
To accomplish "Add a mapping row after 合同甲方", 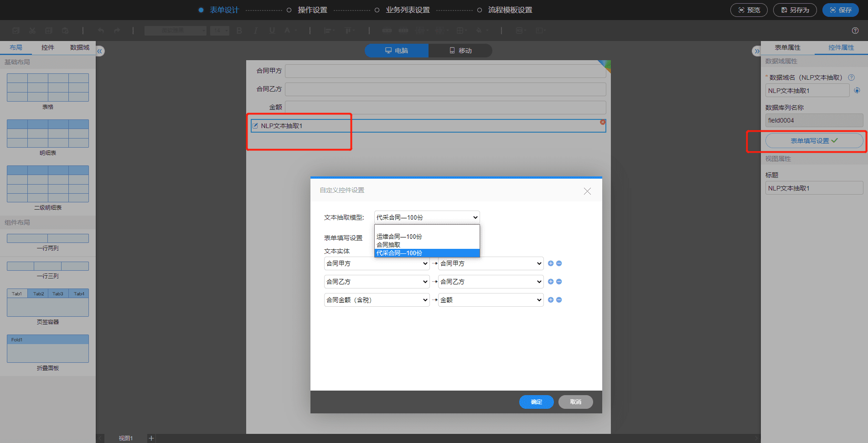I will click(x=551, y=263).
